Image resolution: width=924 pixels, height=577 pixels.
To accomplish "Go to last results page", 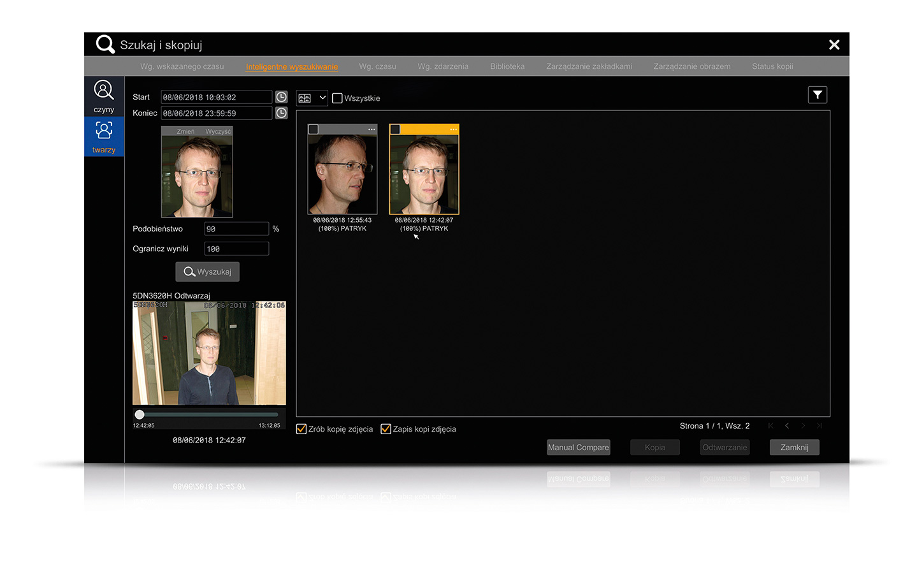I will pos(819,425).
